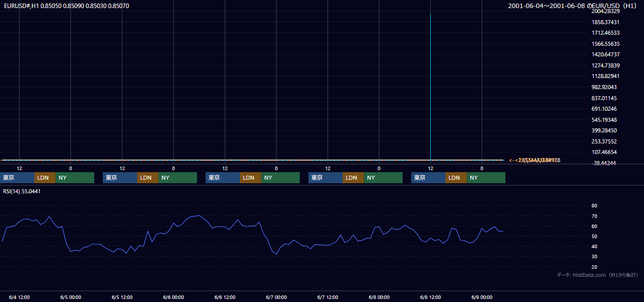644x302 pixels.
Task: Click the RSI(14) 55.0441 indicator label
Action: pyautogui.click(x=22, y=191)
